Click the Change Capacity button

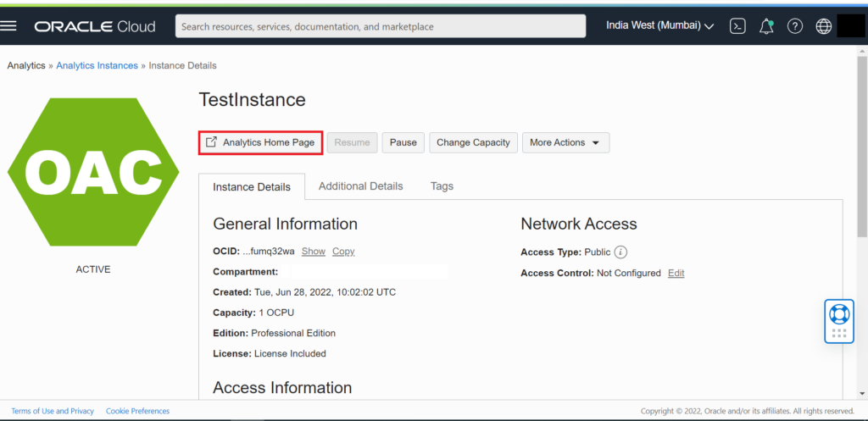[473, 142]
